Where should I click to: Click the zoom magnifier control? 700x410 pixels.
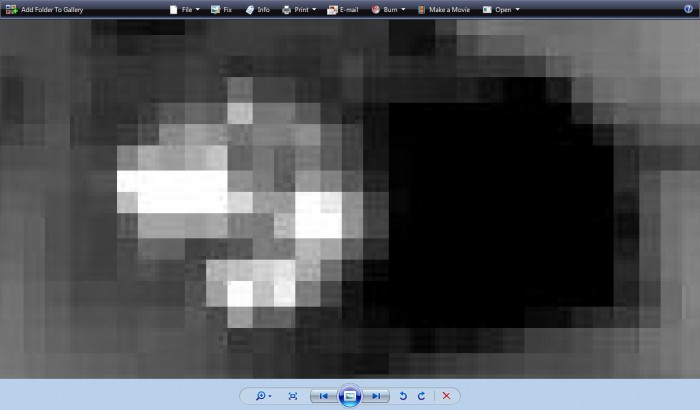263,396
